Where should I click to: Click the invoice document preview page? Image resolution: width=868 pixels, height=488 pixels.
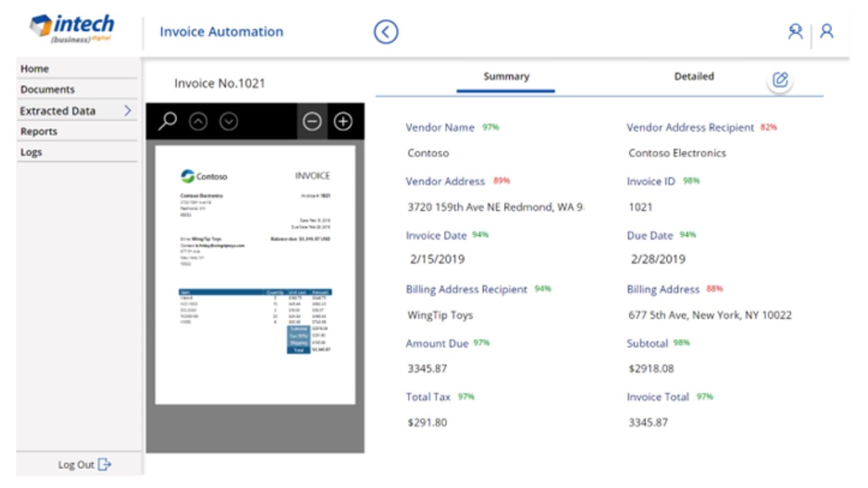click(255, 274)
